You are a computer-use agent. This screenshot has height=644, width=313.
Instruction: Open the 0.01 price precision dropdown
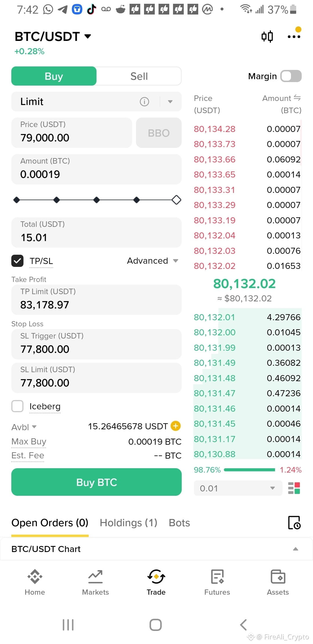pos(238,488)
